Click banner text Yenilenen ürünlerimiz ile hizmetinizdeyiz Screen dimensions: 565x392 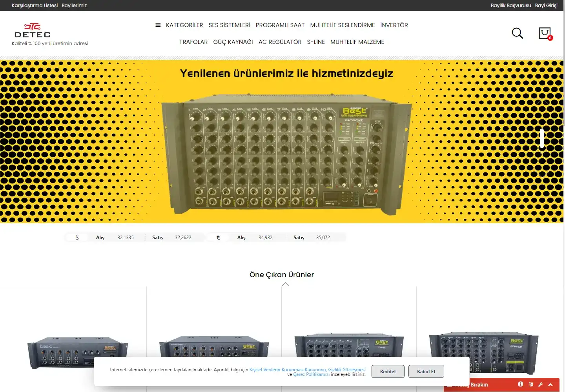[286, 74]
